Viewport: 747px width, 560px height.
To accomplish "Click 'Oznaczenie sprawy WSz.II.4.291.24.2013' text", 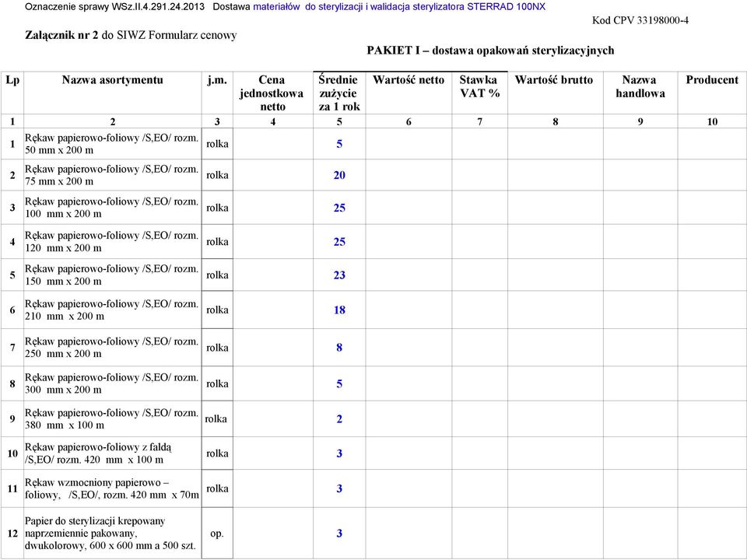I will click(115, 7).
